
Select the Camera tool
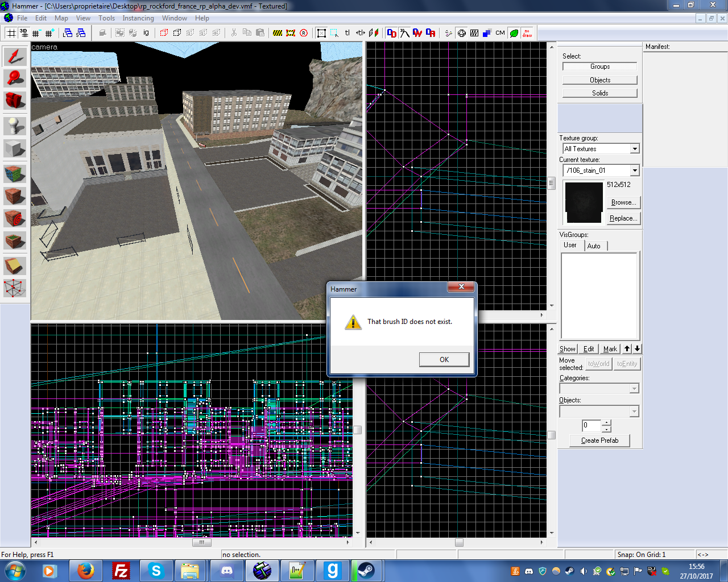[15, 101]
